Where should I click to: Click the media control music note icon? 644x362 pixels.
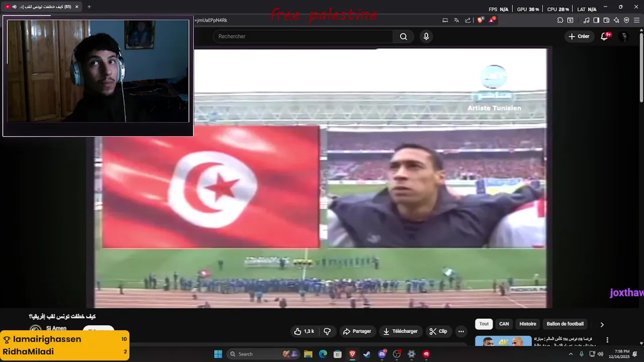[x=586, y=20]
